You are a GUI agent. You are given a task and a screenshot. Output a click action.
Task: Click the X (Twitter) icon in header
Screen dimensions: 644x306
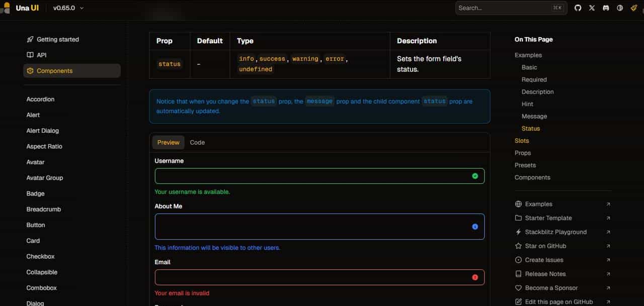(592, 8)
